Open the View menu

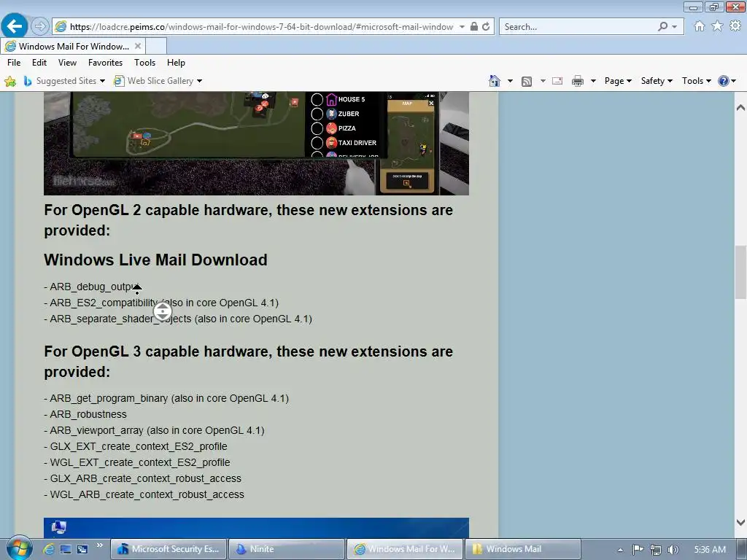pyautogui.click(x=67, y=63)
